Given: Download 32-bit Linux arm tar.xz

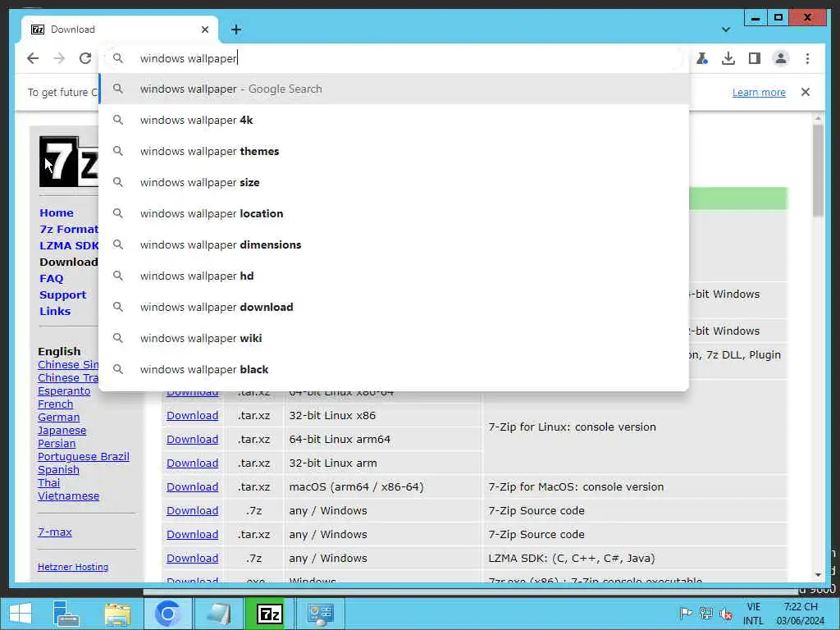Looking at the screenshot, I should 192,463.
